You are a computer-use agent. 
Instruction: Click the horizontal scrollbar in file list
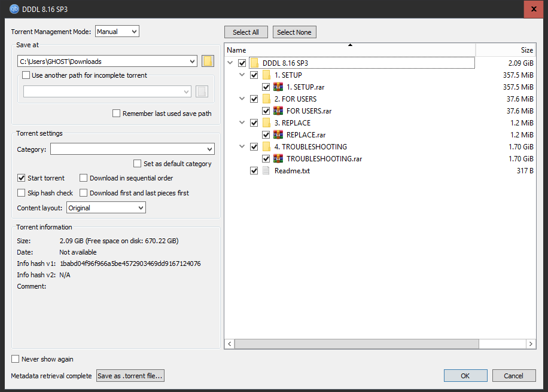(x=357, y=344)
